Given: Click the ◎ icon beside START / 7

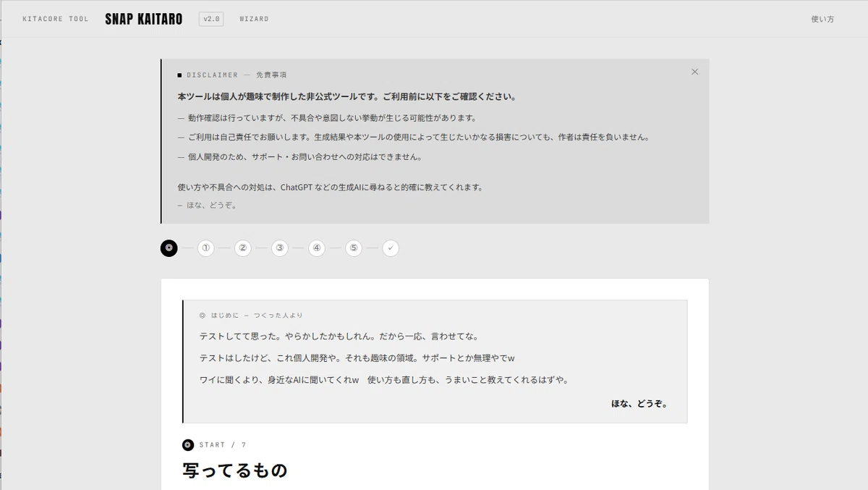Looking at the screenshot, I should coord(188,445).
